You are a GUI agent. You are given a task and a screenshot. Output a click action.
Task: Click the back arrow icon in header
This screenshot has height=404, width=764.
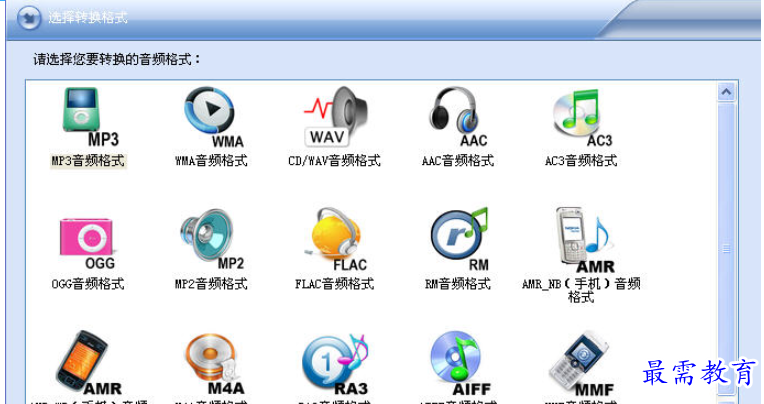[x=29, y=18]
